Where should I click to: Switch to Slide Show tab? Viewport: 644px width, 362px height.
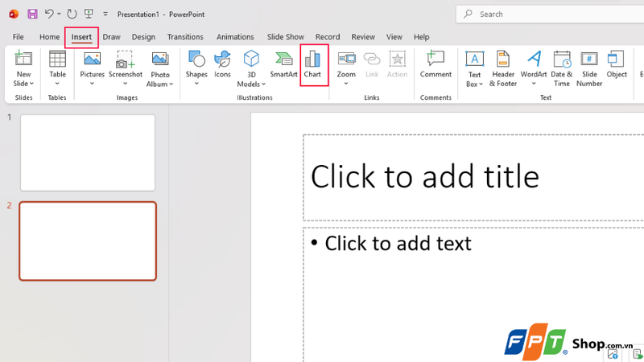pos(286,37)
